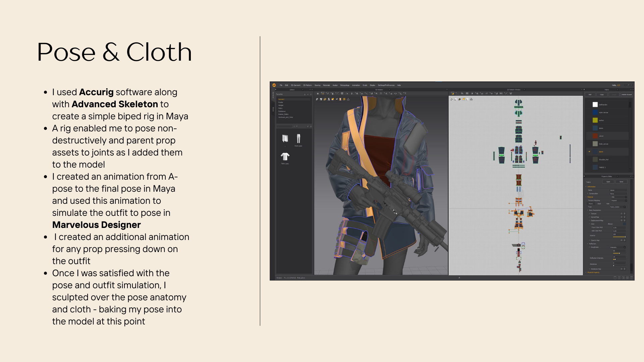Click the T-shirt icon in 2D toolbar
This screenshot has width=644, height=362.
(x=511, y=94)
